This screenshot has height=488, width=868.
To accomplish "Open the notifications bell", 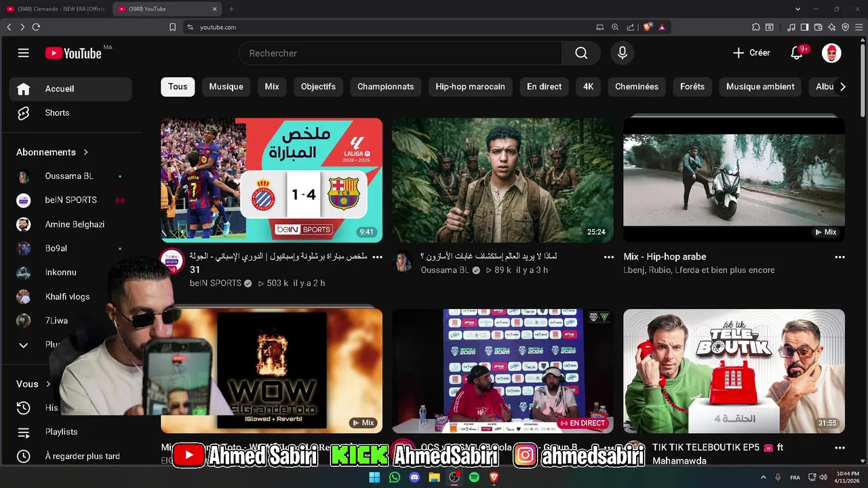I will pos(797,53).
